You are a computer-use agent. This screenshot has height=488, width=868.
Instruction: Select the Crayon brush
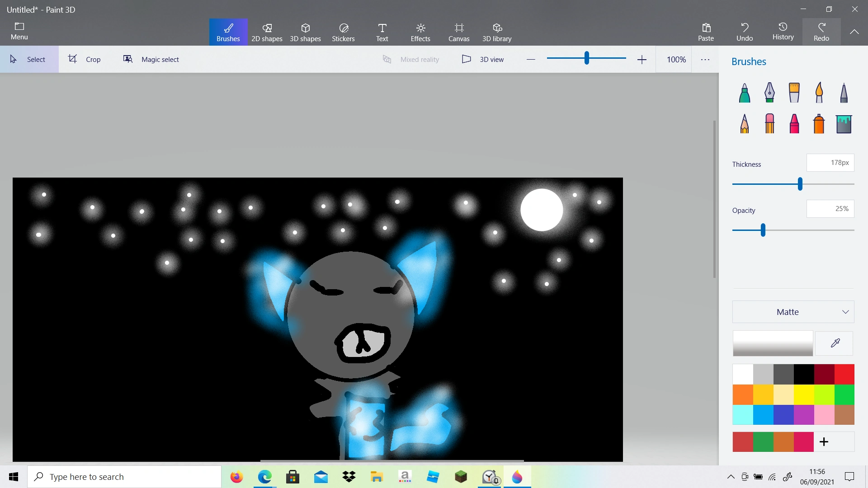pos(794,123)
